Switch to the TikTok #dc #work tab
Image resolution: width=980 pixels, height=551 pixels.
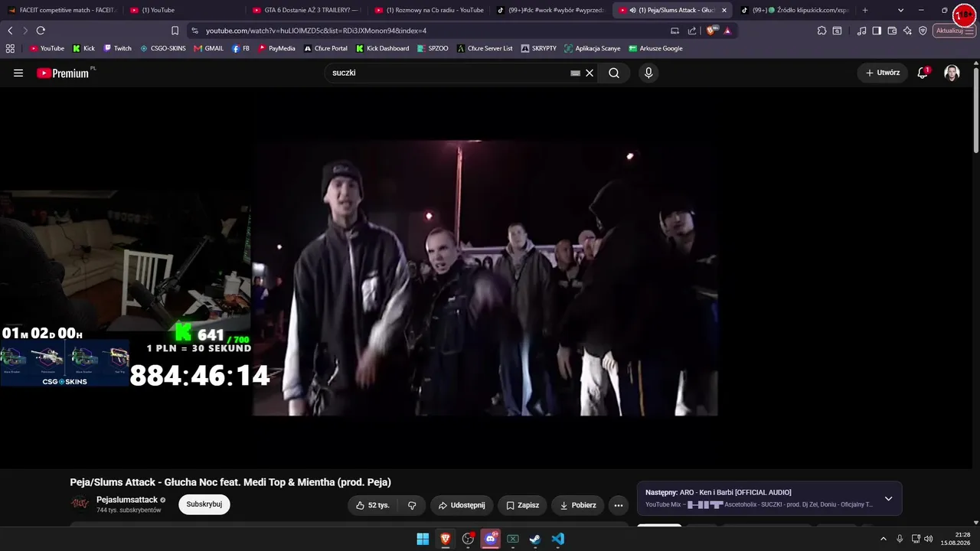(x=551, y=10)
